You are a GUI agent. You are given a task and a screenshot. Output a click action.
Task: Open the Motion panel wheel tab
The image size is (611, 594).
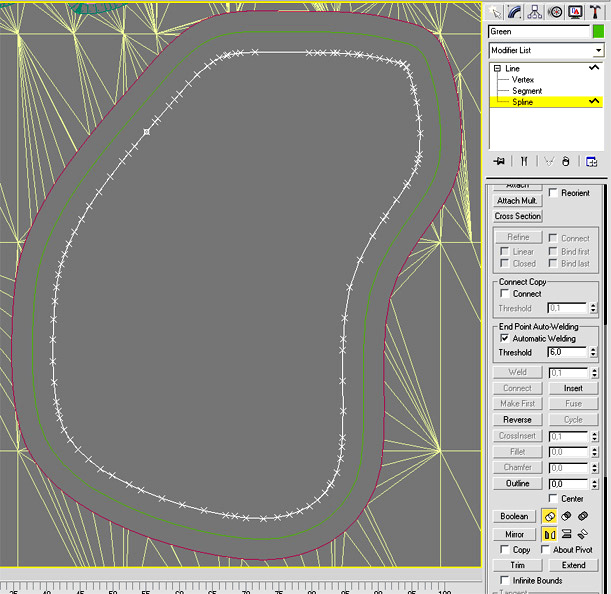555,12
